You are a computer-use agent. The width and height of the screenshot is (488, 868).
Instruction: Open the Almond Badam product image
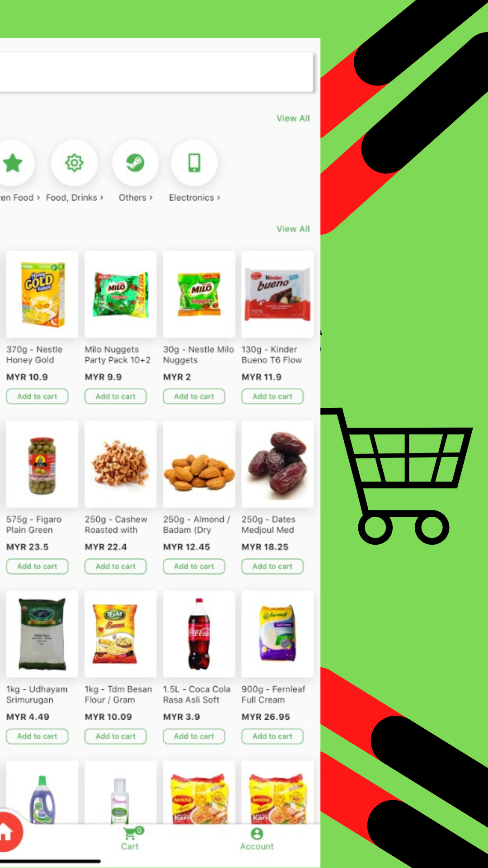199,464
